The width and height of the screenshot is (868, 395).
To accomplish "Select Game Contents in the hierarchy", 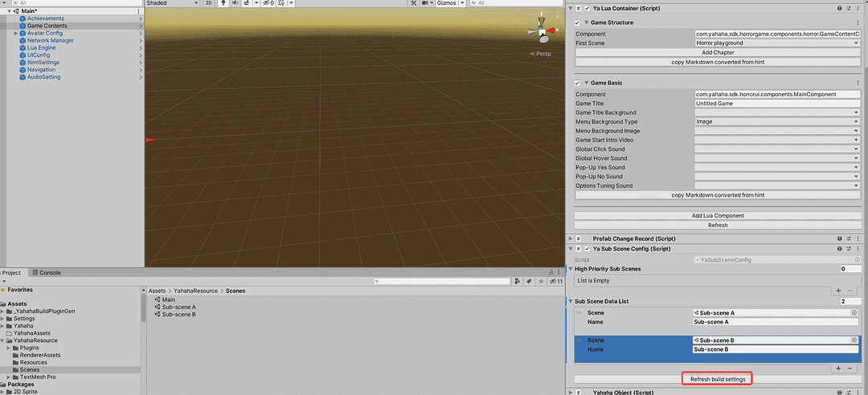I will 47,26.
